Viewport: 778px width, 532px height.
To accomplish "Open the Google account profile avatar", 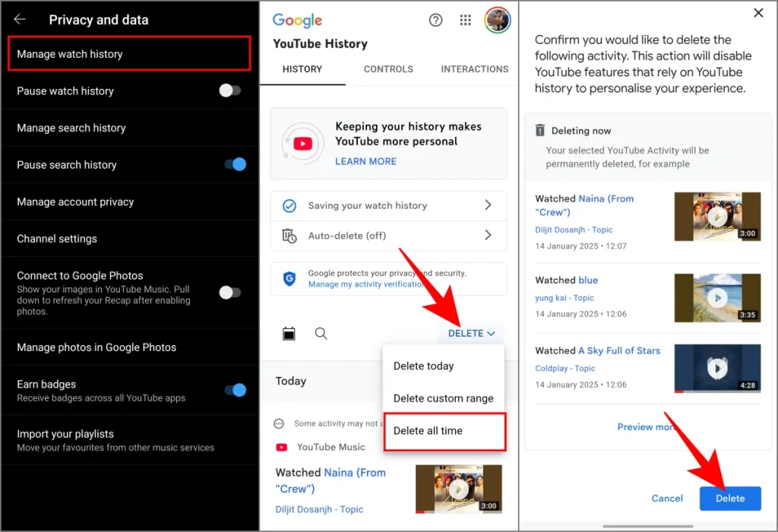I will [x=497, y=20].
